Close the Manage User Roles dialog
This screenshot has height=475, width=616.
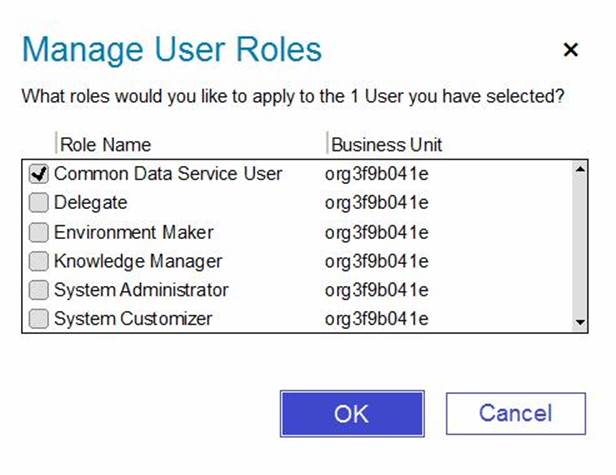click(570, 50)
